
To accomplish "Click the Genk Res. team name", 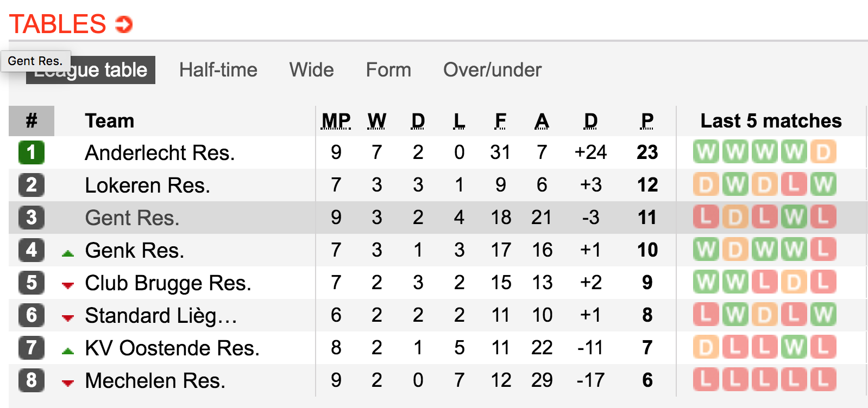I will [x=135, y=250].
